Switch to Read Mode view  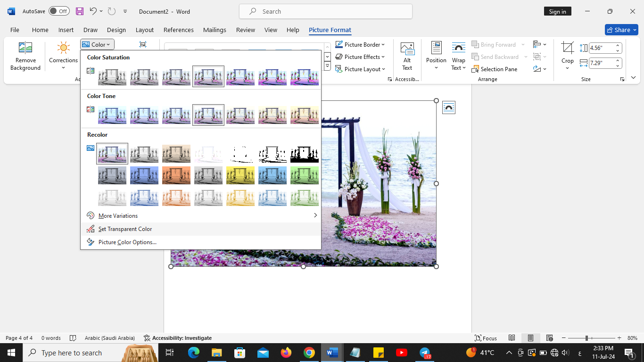click(x=512, y=338)
